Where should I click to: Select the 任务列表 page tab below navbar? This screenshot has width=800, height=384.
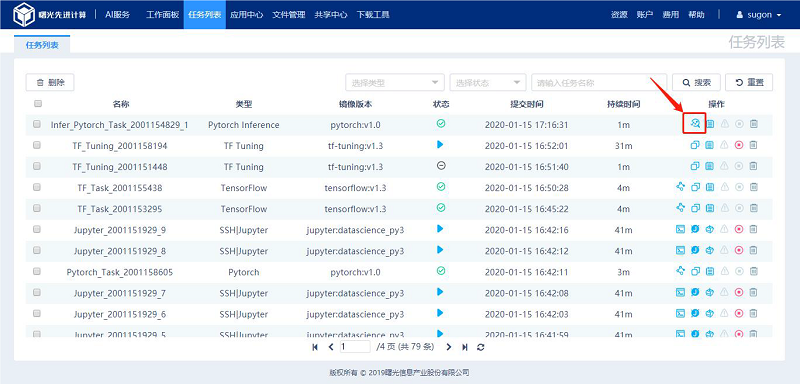42,45
